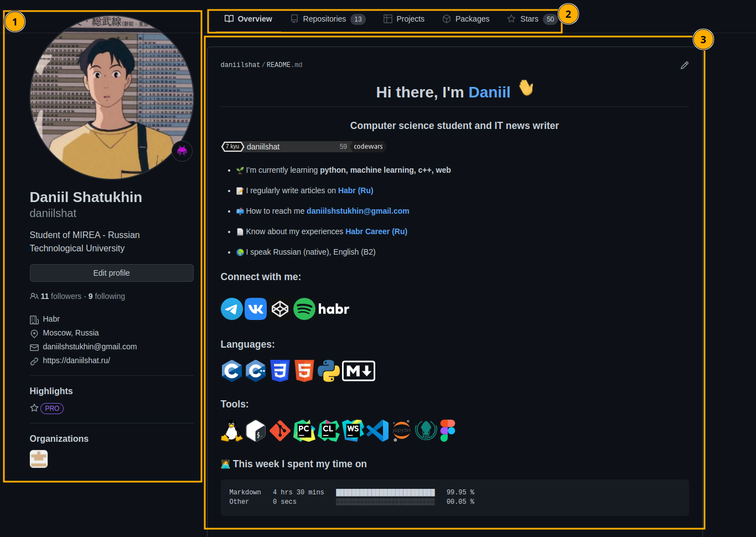Click the CSS3 language icon

(x=280, y=371)
